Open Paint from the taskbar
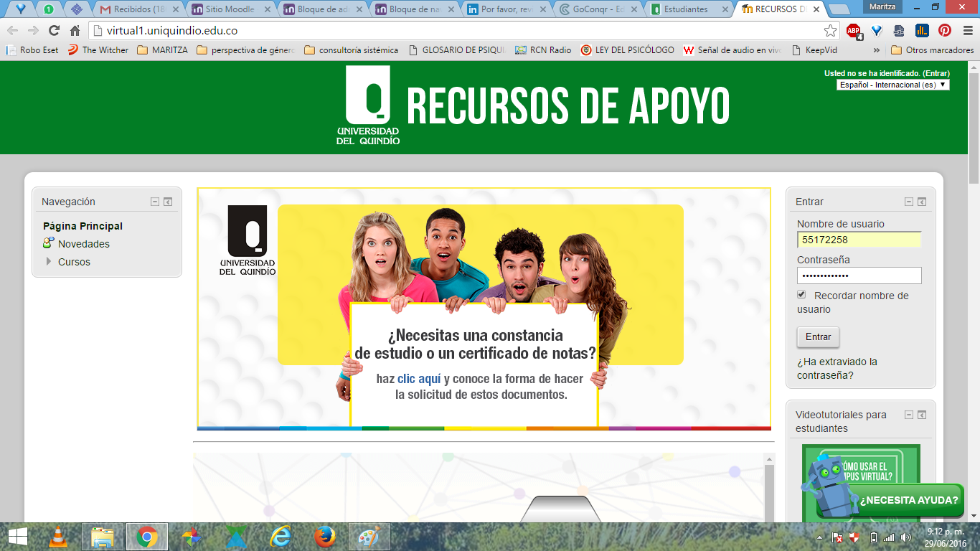Screen dimensions: 980x551 (369, 537)
